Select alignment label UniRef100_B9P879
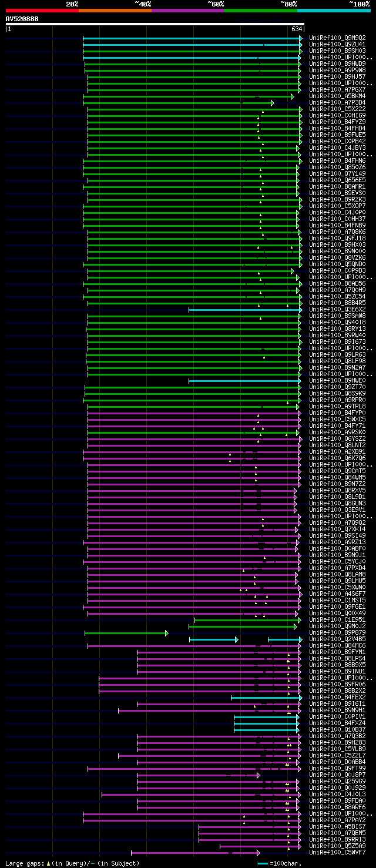Image resolution: width=376 pixels, height=868 pixels. (337, 633)
